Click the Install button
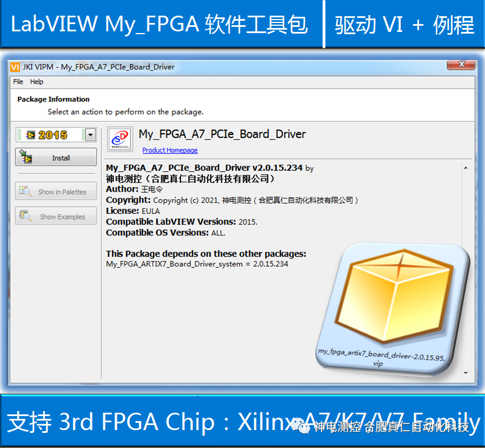This screenshot has height=448, width=485. click(x=56, y=157)
